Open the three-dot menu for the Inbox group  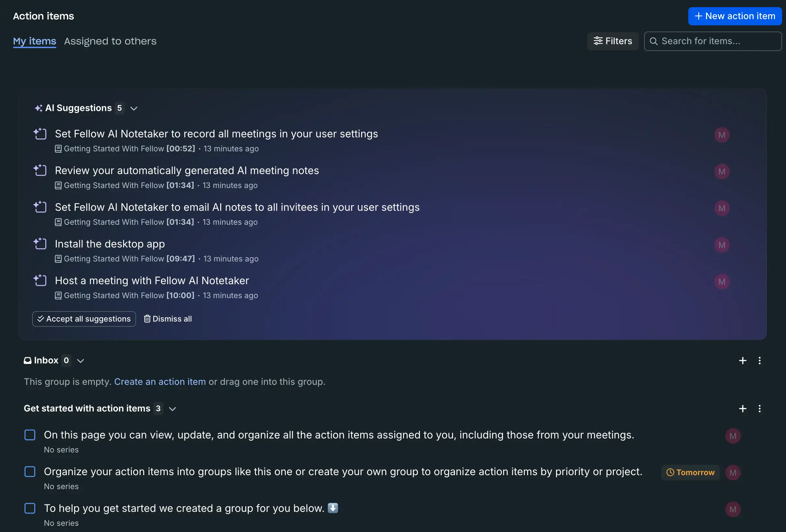coord(760,361)
